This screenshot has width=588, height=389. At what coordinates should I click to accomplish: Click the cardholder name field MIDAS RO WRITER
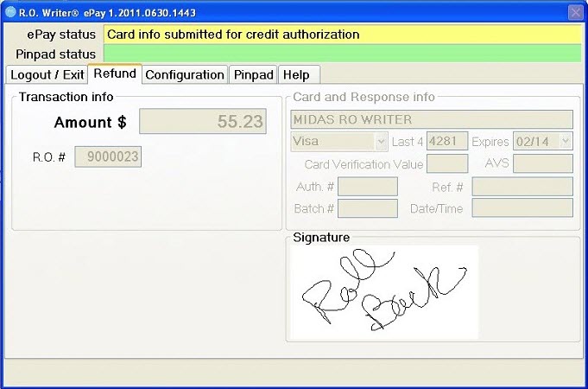(432, 119)
